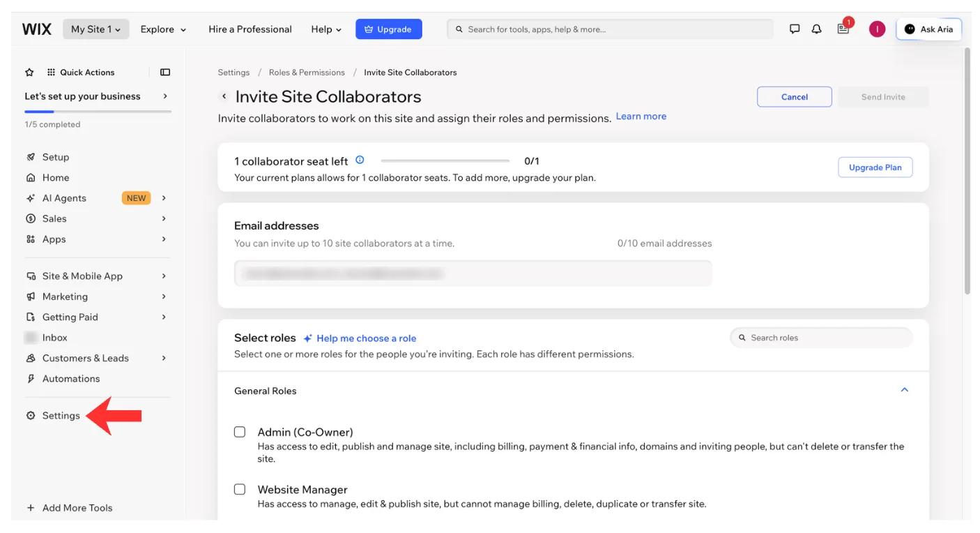Click the Automations lightning icon
This screenshot has width=980, height=533.
point(31,379)
